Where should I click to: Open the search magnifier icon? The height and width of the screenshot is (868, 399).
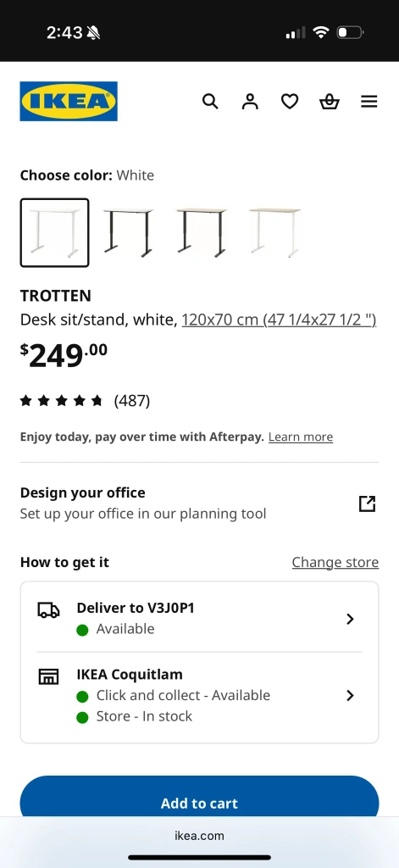tap(210, 102)
